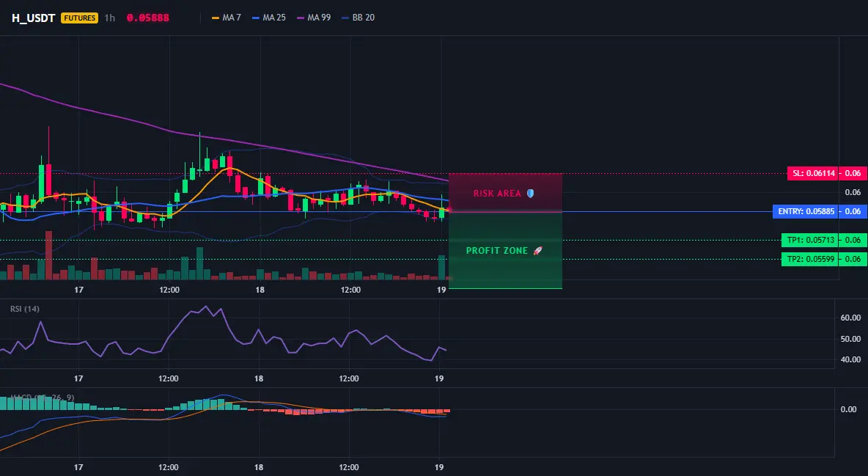868x476 pixels.
Task: Click the 40.00 level on RSI axis
Action: pyautogui.click(x=850, y=359)
